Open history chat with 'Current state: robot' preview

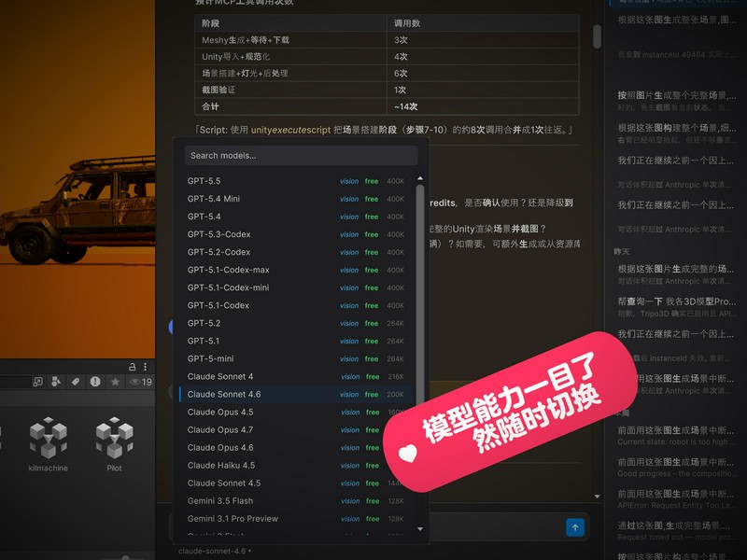click(676, 435)
